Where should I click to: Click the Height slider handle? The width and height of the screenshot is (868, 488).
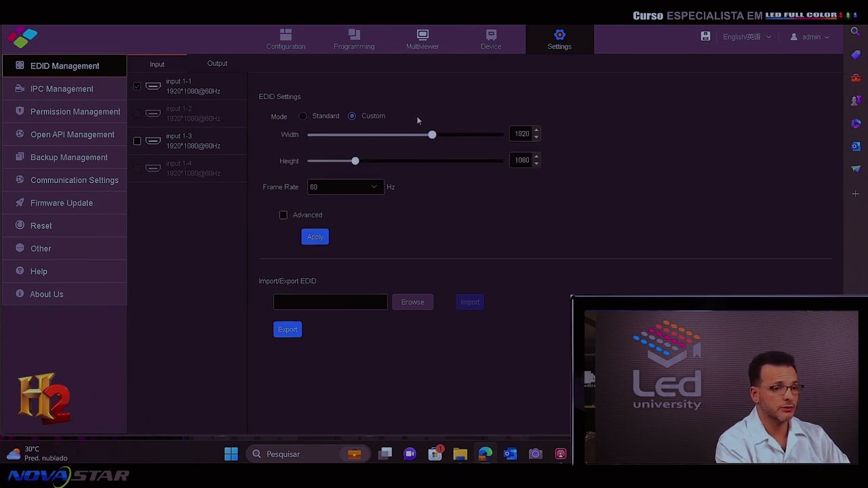(355, 161)
